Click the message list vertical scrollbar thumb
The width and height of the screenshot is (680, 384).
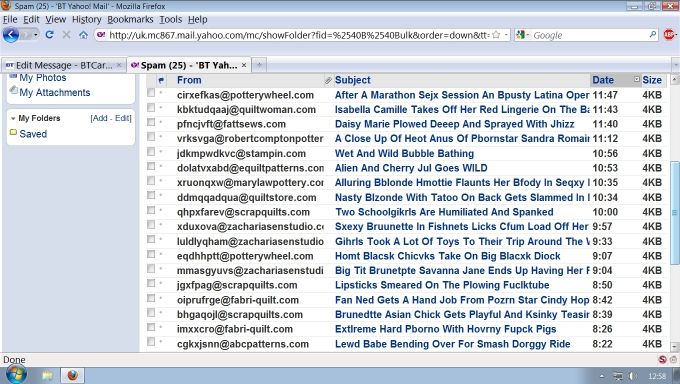[x=674, y=212]
